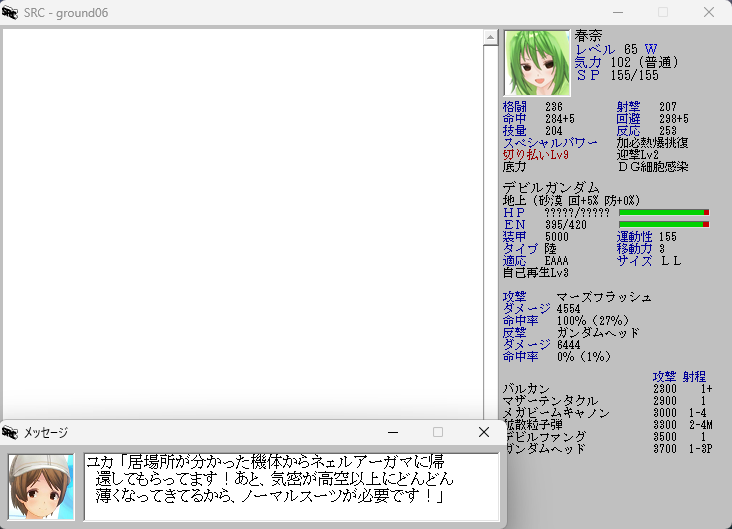Click Yuka's portrait in the message window
This screenshot has height=529, width=732.
click(x=41, y=487)
